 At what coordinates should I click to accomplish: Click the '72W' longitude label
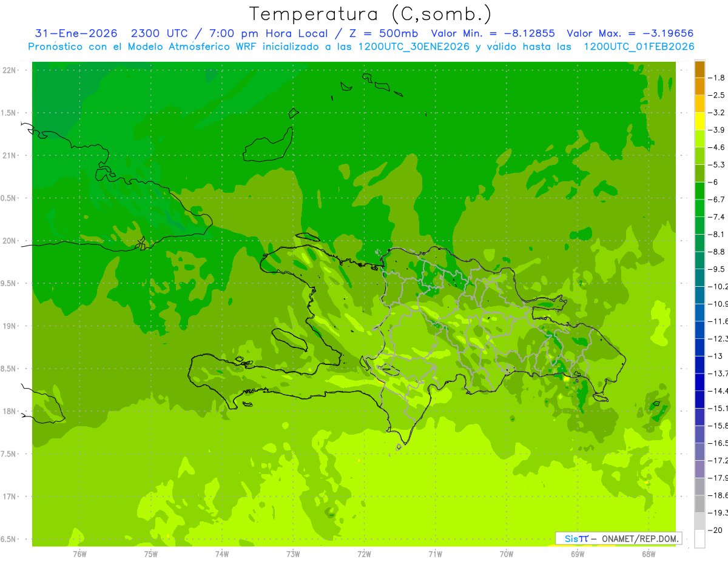[x=364, y=554]
